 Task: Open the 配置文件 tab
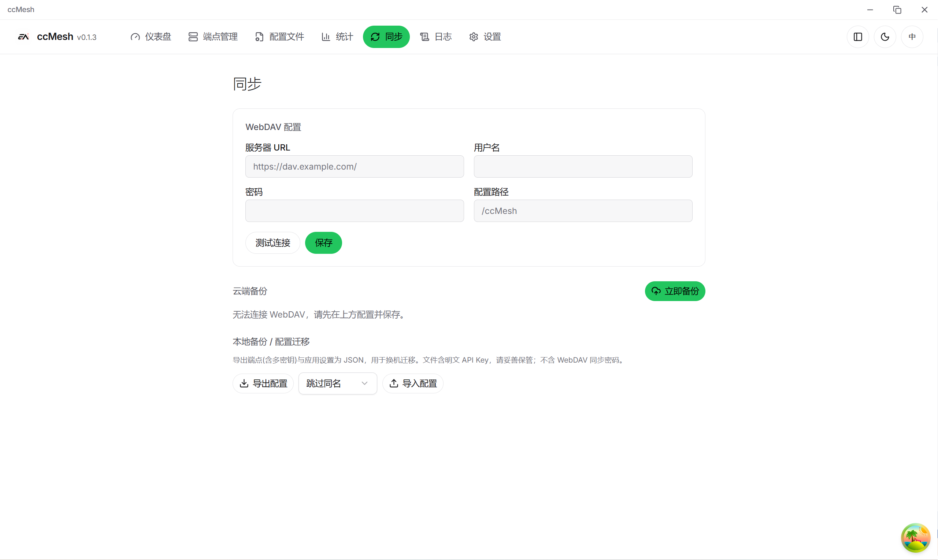[279, 37]
